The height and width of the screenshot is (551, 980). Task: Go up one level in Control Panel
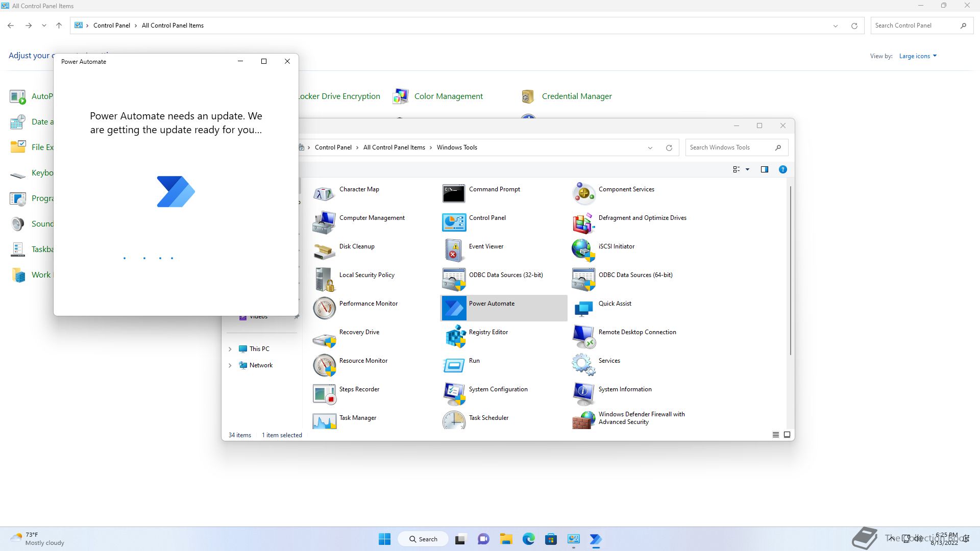59,26
